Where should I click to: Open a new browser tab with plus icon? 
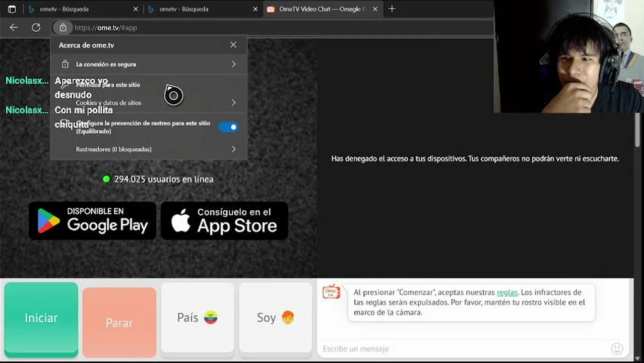(x=392, y=9)
